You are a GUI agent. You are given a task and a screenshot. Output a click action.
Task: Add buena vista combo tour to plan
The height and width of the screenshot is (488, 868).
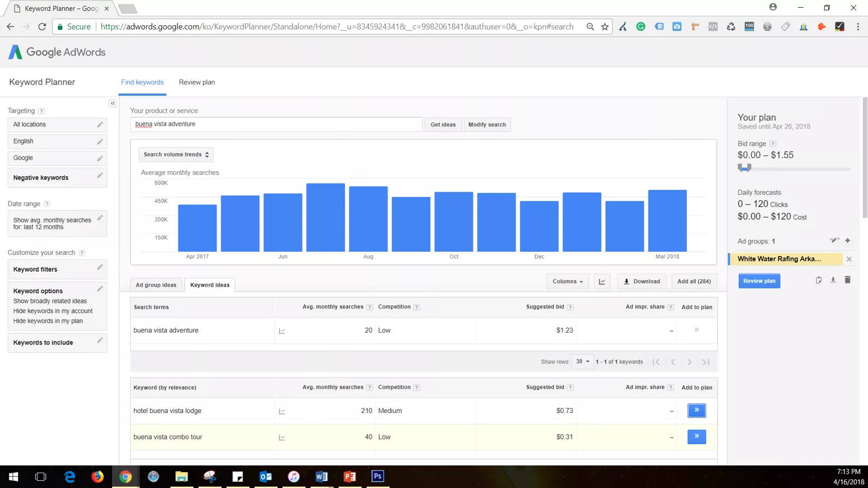(697, 437)
